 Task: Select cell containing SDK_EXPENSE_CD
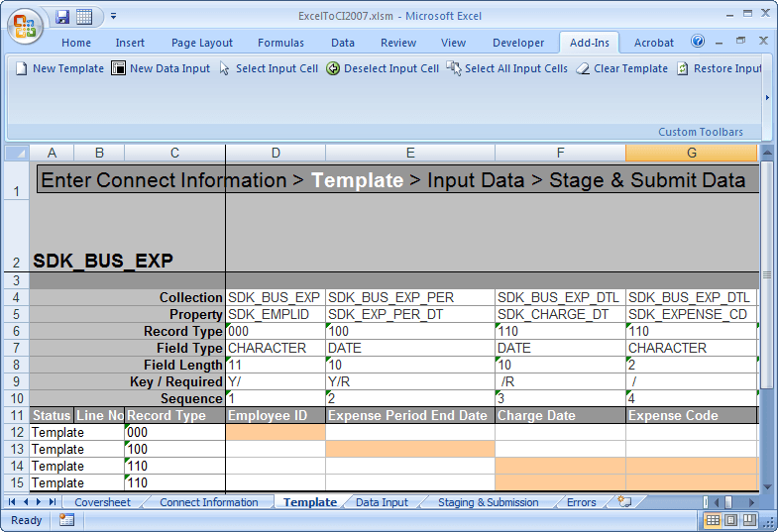(x=692, y=314)
